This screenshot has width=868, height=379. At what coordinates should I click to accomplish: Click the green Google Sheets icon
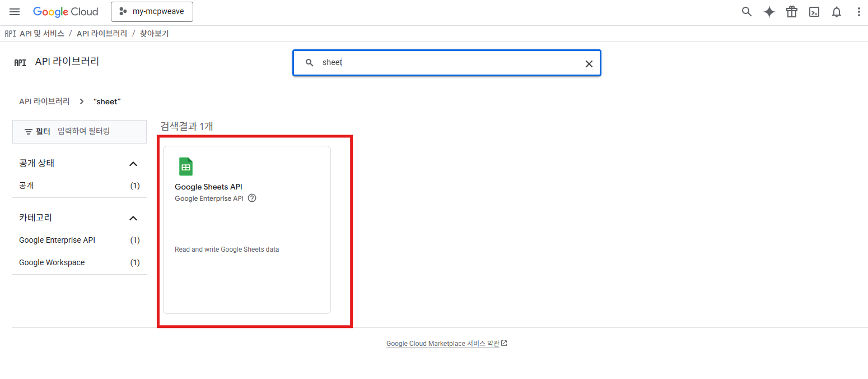click(185, 167)
